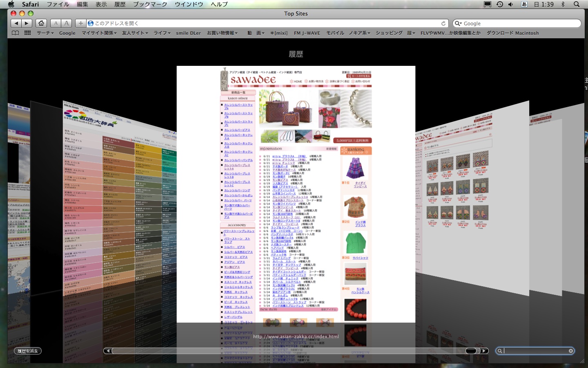Open the 履歴 menu in menu bar
588x368 pixels.
click(120, 4)
